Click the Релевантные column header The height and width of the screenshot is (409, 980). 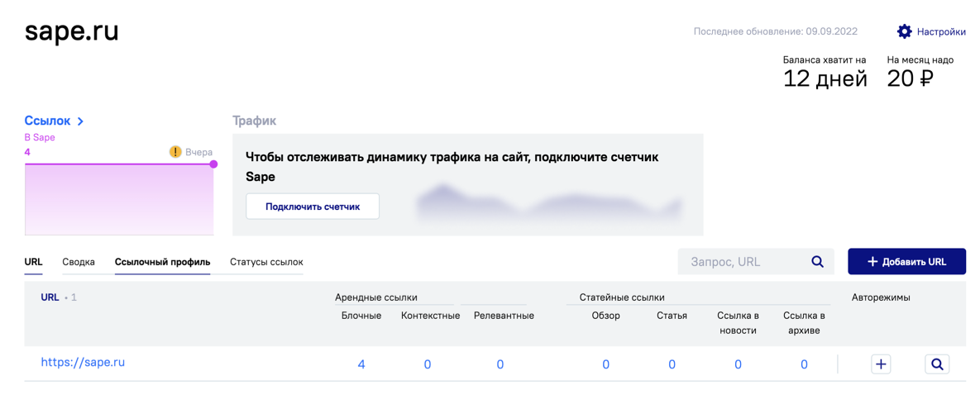(x=504, y=316)
